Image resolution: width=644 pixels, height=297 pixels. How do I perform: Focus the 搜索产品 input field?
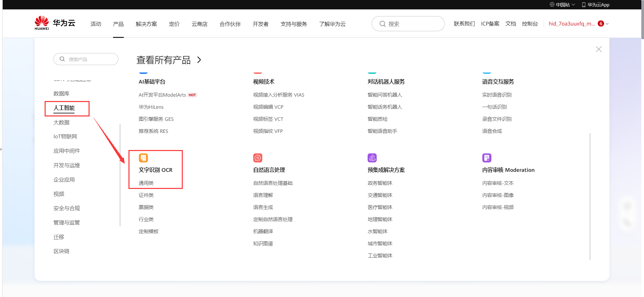coord(86,59)
